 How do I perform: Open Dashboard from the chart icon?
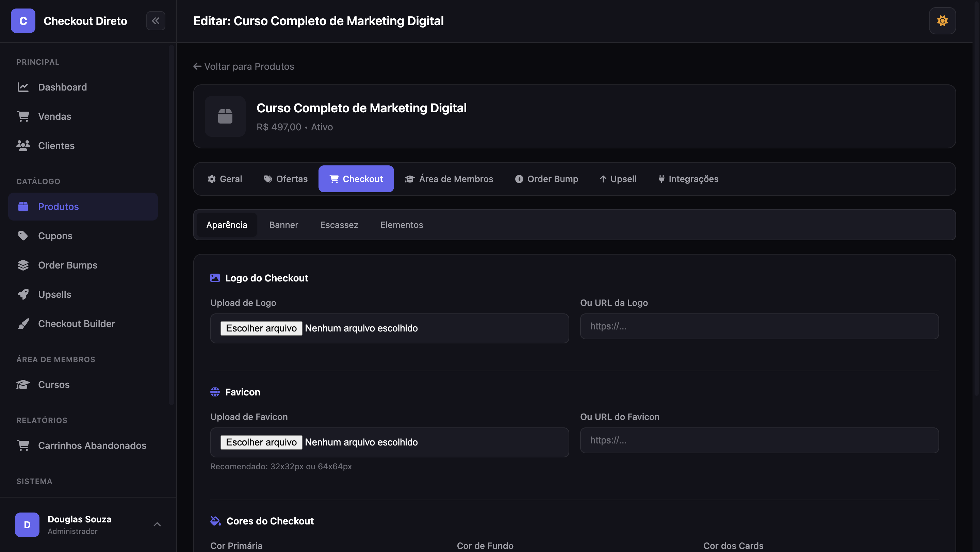click(x=23, y=87)
